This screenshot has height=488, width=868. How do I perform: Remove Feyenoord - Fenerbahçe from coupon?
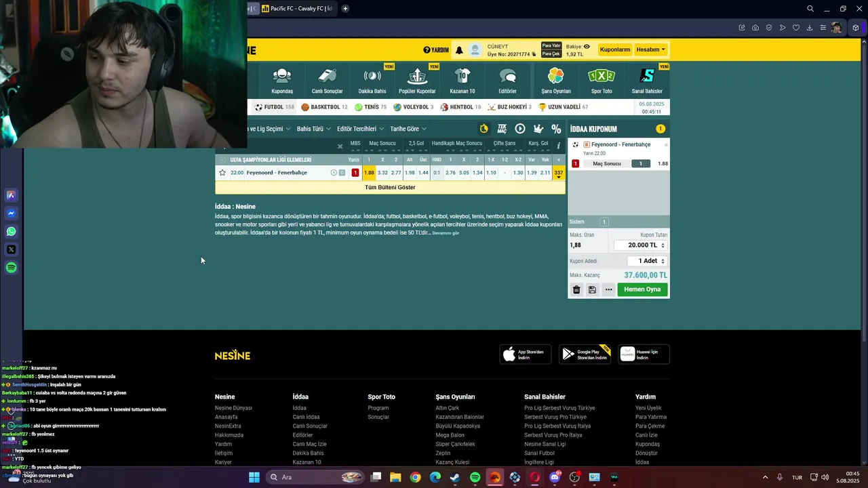666,145
